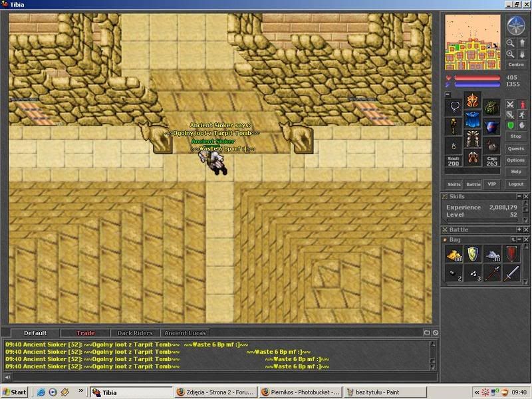Select the left-hand weapon slot
532x399 pixels.
454,127
